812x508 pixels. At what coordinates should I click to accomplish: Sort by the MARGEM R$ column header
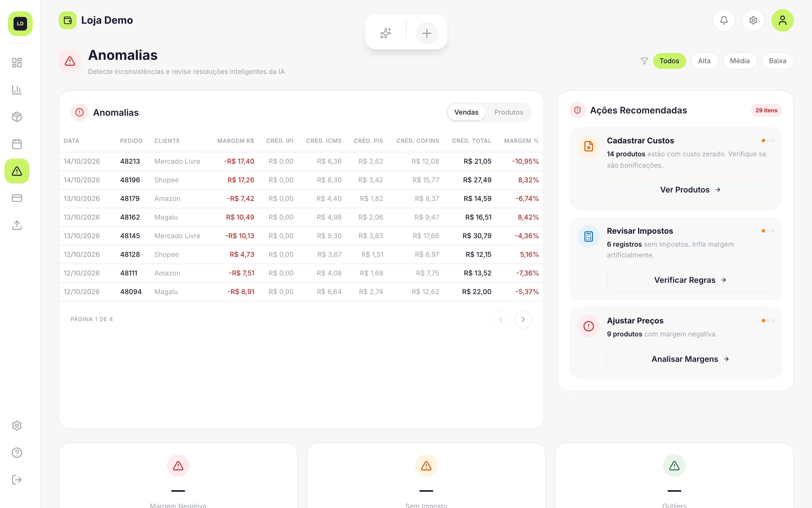[x=235, y=141]
